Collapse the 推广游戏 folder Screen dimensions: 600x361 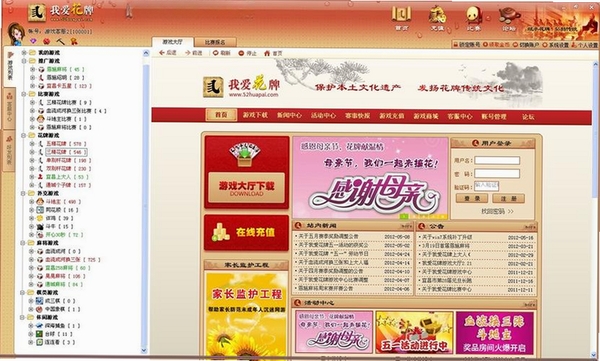pyautogui.click(x=24, y=61)
